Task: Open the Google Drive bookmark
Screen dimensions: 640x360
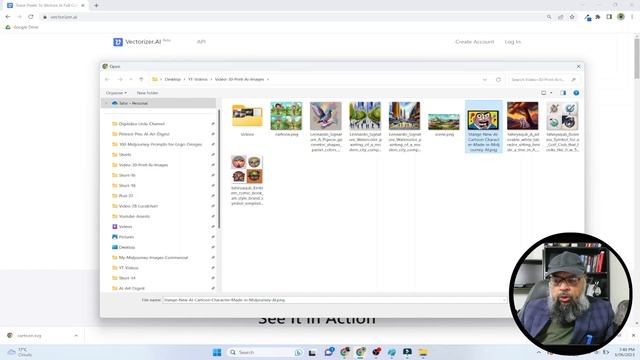Action: point(22,27)
